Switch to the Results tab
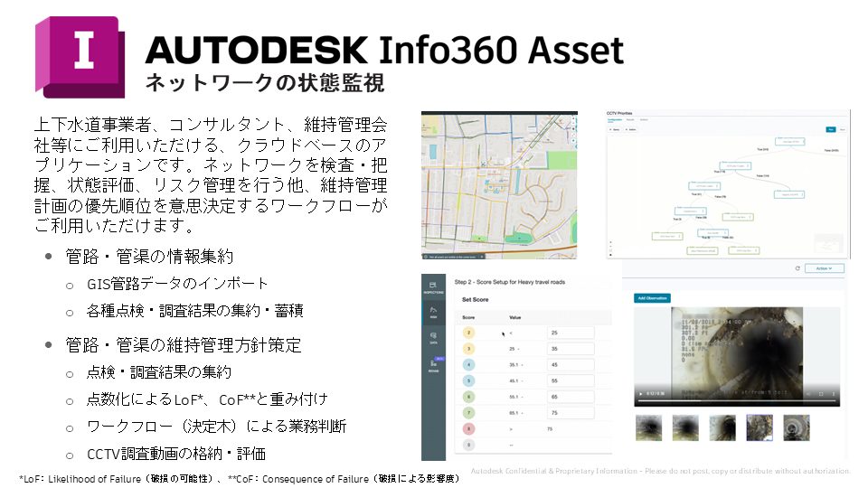Screen dimensions: 868x488 click(632, 119)
